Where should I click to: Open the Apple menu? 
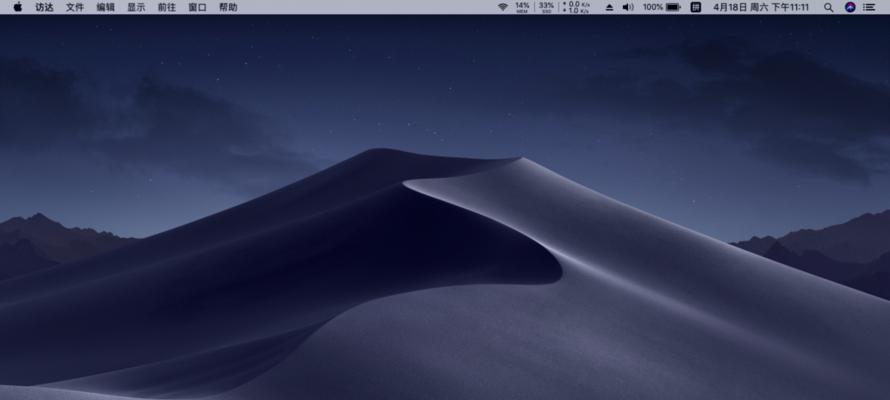[x=18, y=7]
